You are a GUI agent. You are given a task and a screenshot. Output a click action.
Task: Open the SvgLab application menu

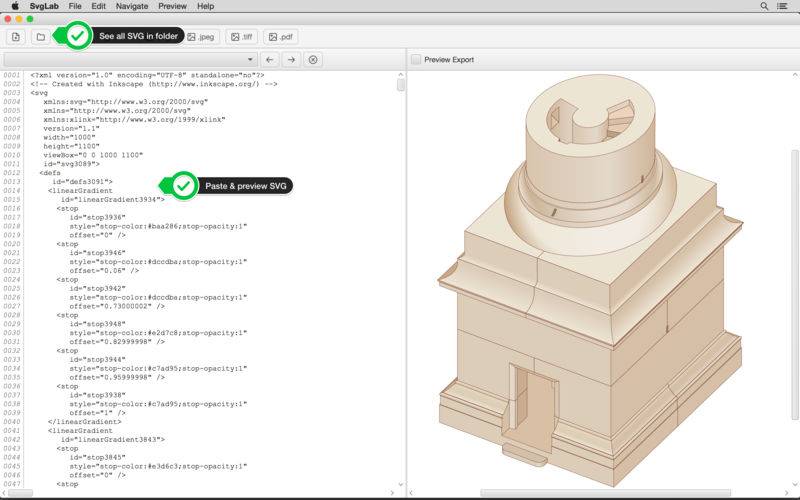44,6
